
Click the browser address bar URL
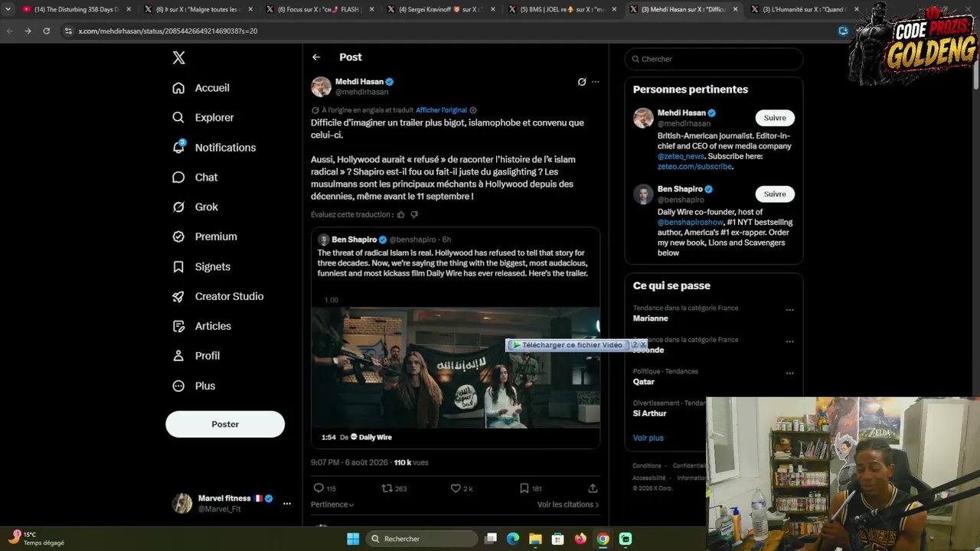pos(168,31)
